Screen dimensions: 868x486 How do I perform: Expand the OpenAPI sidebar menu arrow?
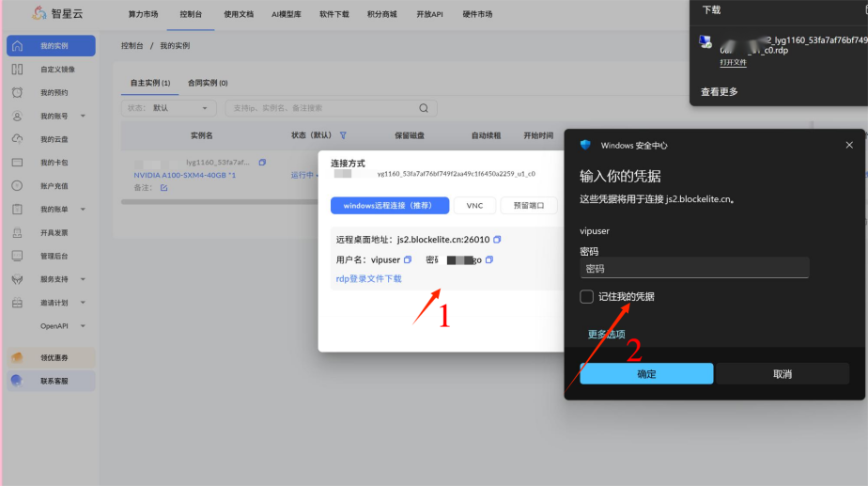[83, 326]
